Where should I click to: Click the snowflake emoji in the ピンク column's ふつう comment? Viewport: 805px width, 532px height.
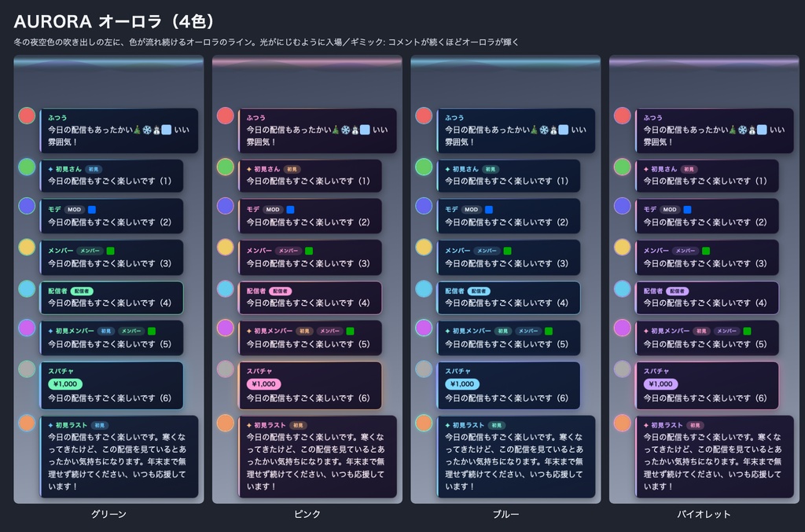[x=346, y=130]
